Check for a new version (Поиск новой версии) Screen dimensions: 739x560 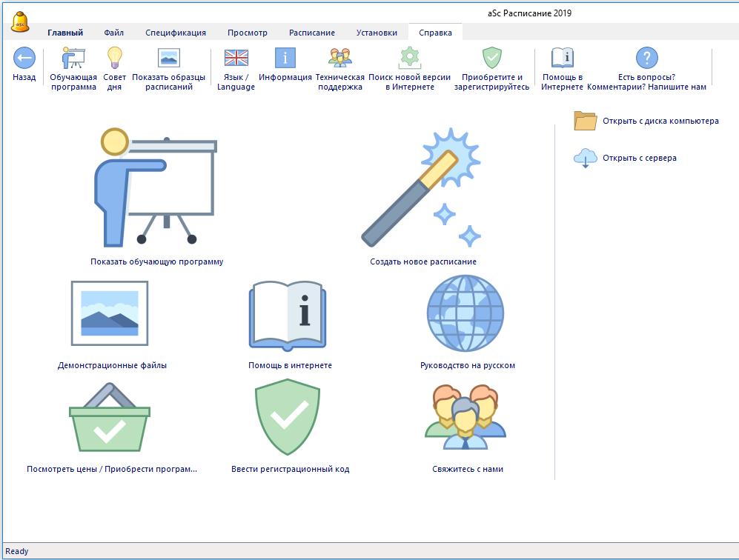click(x=410, y=58)
